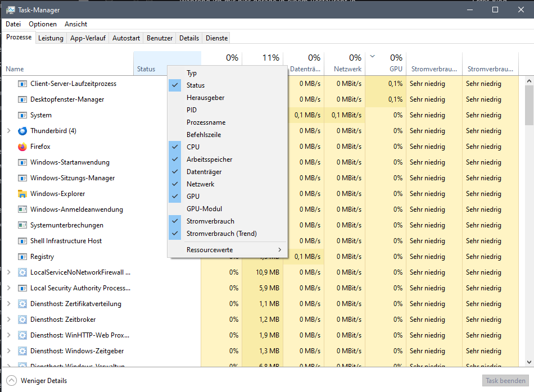534x392 pixels.
Task: Click the Registry process icon
Action: point(22,257)
